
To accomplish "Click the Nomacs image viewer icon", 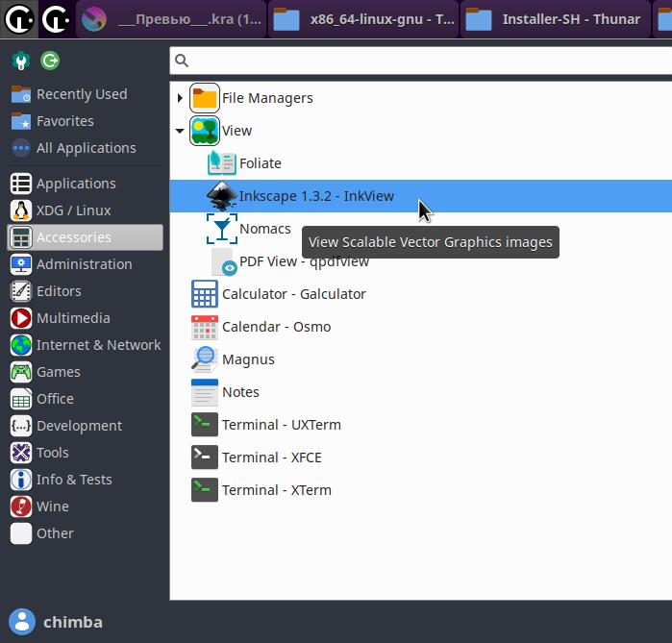I will (221, 229).
